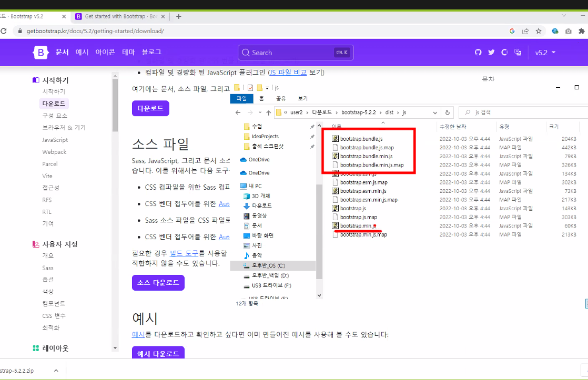
Task: Open the 빌드 도구 link
Action: [x=184, y=253]
